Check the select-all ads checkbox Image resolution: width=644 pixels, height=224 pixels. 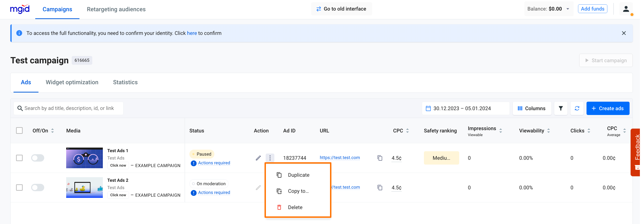pos(19,131)
